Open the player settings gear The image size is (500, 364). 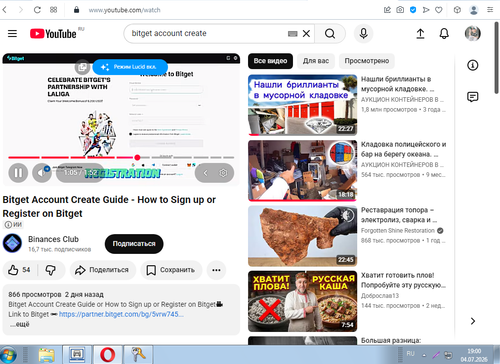pos(223,173)
